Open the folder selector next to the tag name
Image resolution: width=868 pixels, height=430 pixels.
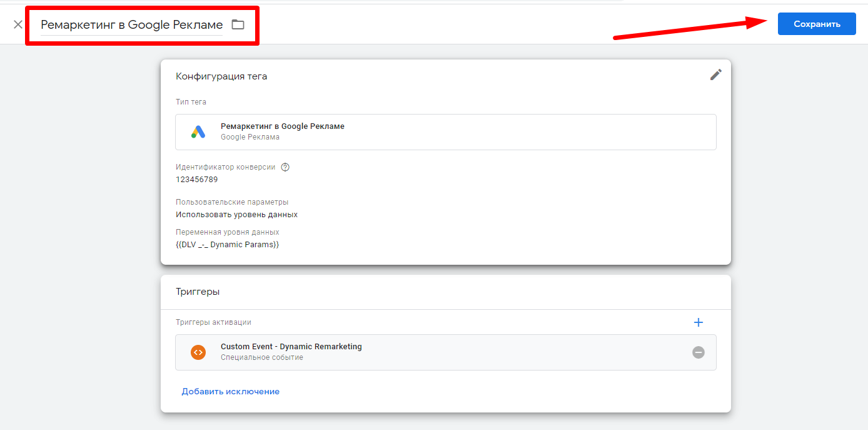click(x=238, y=25)
